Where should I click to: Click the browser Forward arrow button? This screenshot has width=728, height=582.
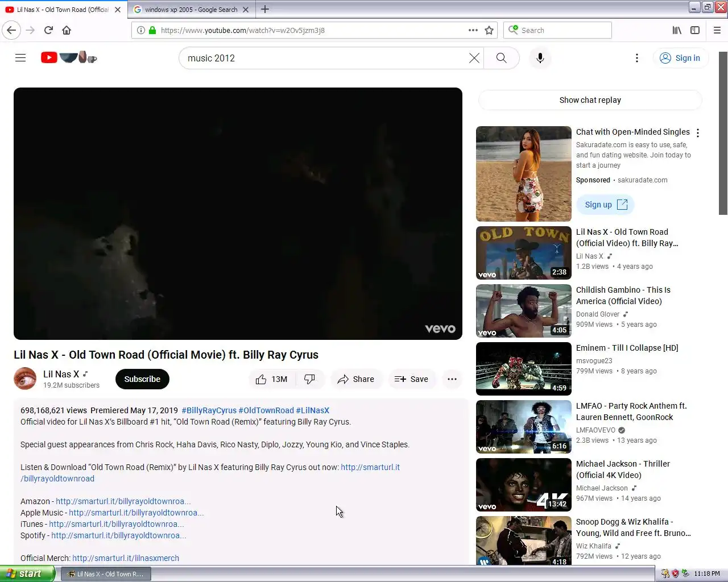[30, 30]
